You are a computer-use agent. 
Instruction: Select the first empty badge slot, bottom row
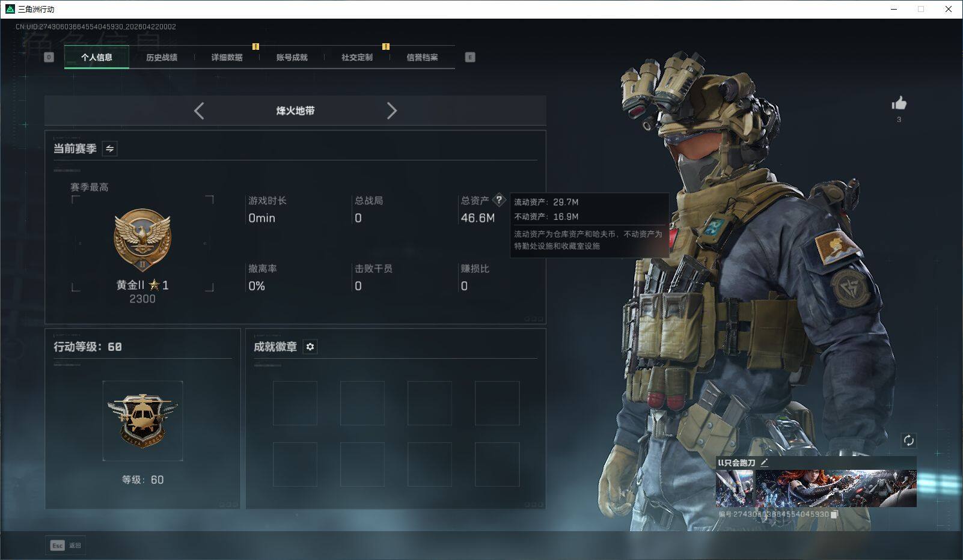(295, 464)
